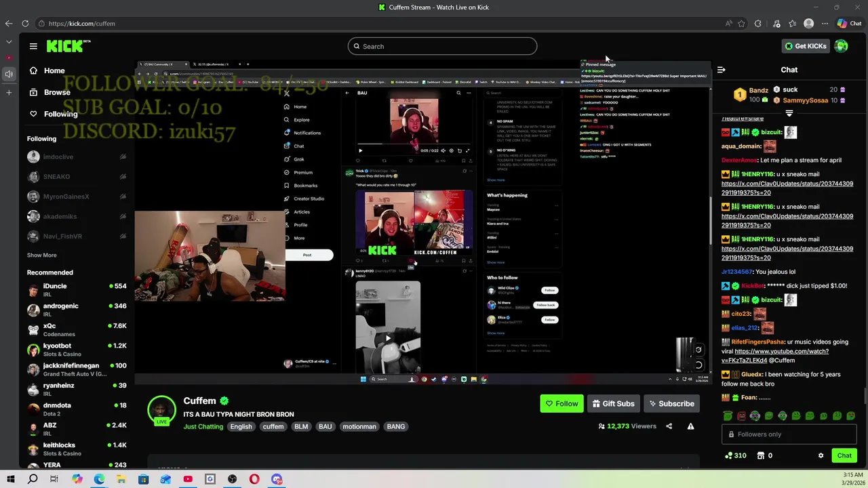Open the Just Chatting category link
Image resolution: width=868 pixels, height=488 pixels.
(203, 427)
